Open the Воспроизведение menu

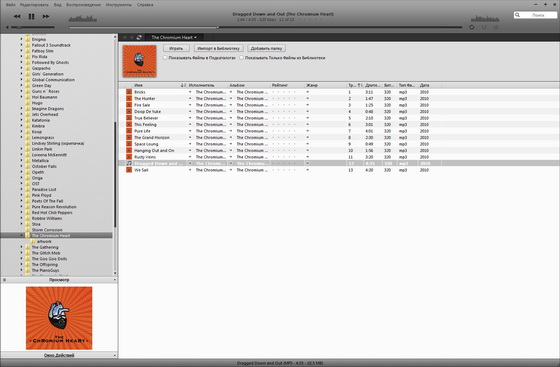tap(83, 5)
